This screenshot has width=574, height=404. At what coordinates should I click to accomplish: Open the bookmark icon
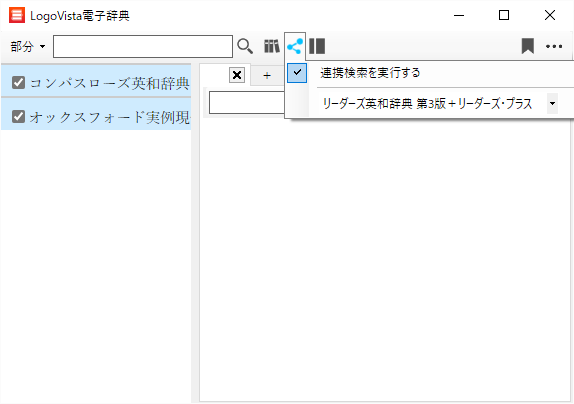(x=528, y=46)
